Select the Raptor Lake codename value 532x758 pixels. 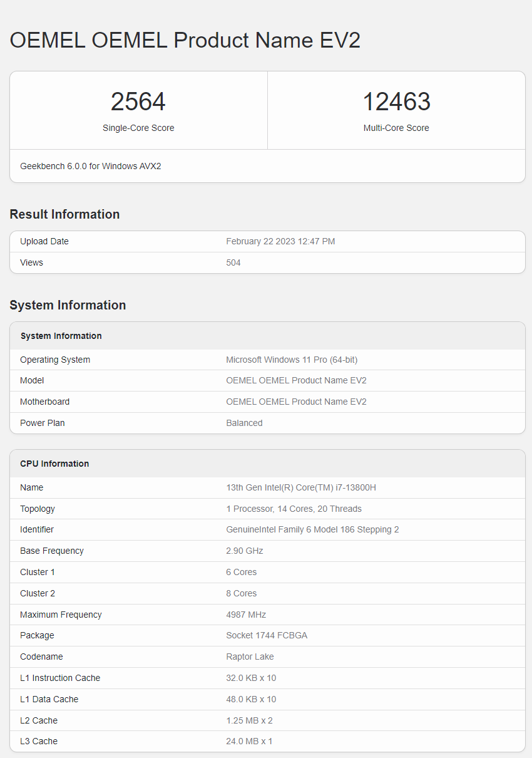coord(250,657)
